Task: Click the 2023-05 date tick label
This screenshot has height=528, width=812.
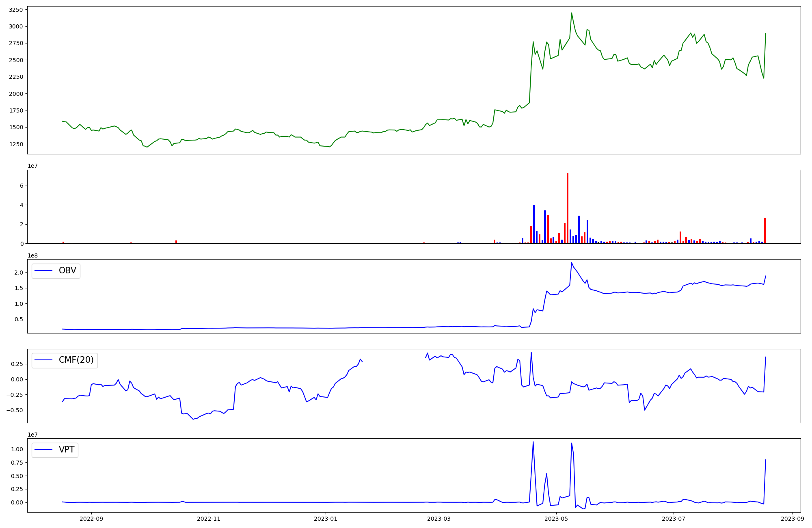Action: point(556,519)
